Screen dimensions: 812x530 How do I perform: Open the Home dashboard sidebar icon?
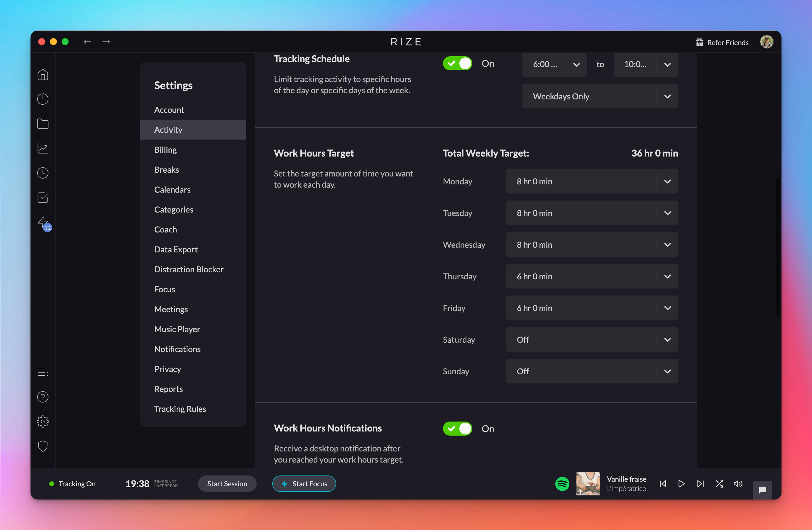click(x=43, y=75)
